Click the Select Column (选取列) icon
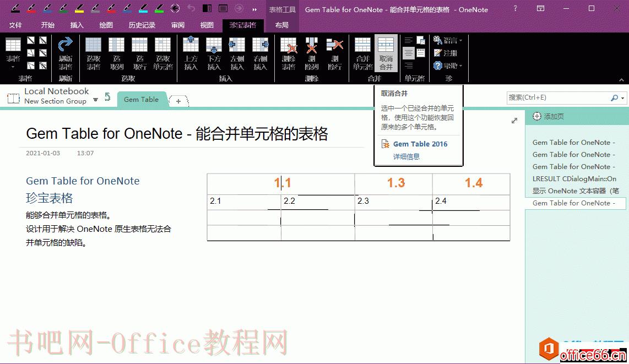 coord(117,53)
